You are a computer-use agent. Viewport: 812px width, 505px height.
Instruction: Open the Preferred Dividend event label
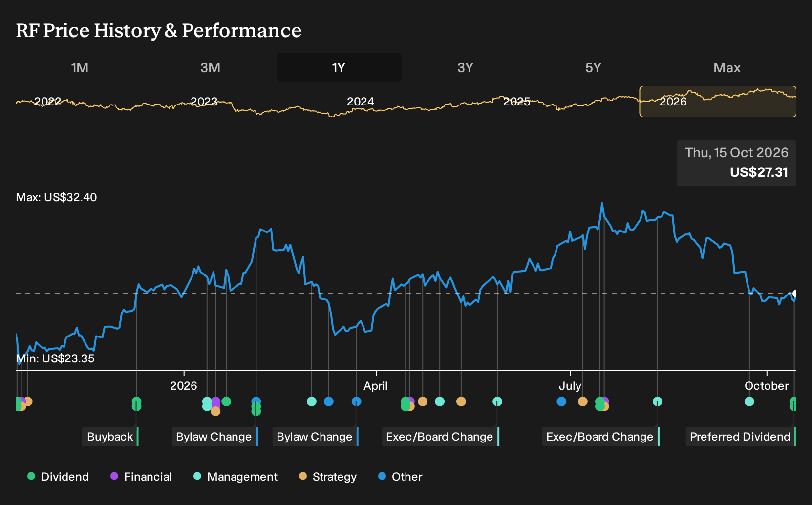(x=741, y=437)
